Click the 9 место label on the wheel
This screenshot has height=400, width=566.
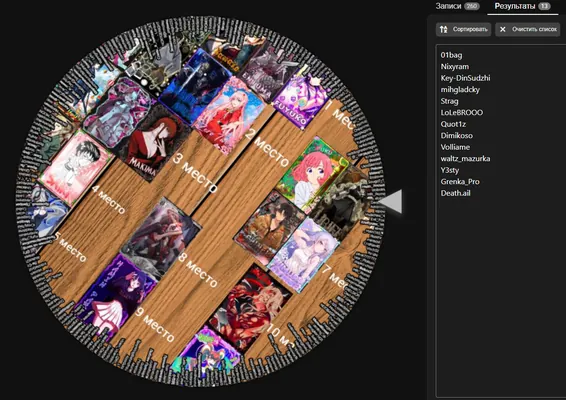(x=154, y=324)
